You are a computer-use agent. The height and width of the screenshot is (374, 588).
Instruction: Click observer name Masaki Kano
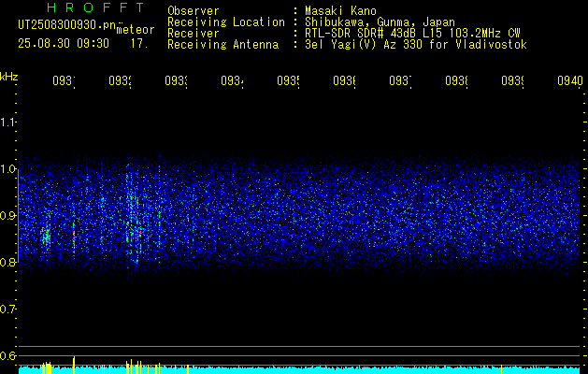click(x=340, y=11)
